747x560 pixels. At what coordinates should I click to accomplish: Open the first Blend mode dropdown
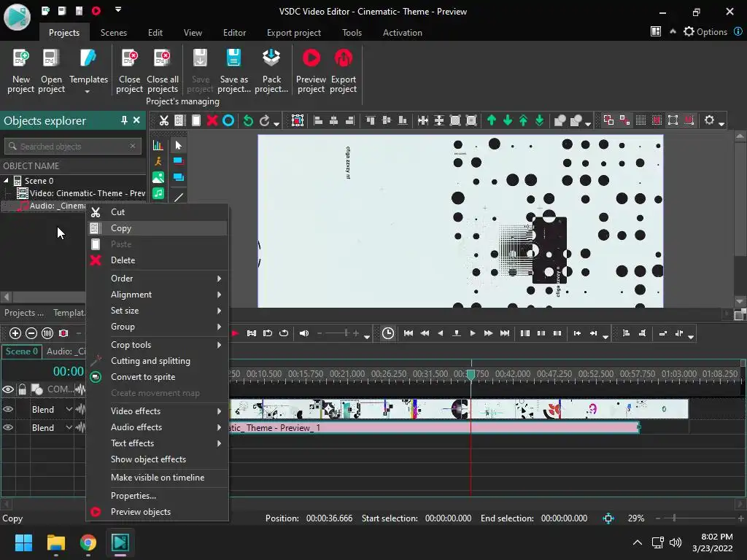coord(69,409)
